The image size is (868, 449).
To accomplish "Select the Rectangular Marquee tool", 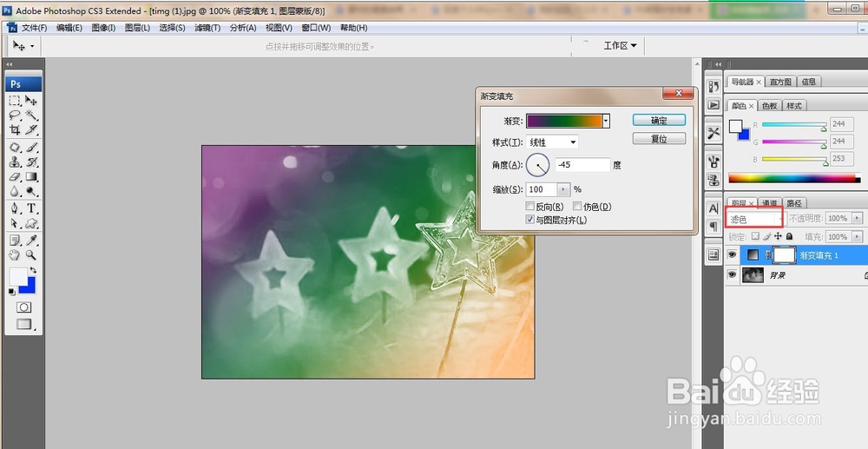I will coord(15,101).
